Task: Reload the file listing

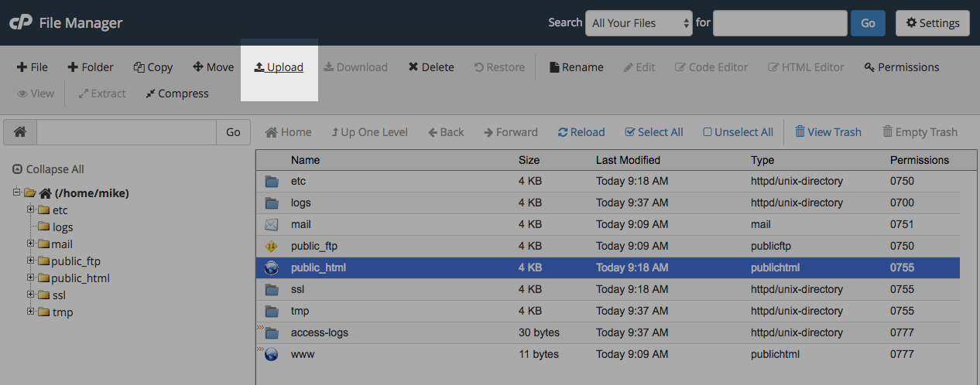Action: (581, 132)
